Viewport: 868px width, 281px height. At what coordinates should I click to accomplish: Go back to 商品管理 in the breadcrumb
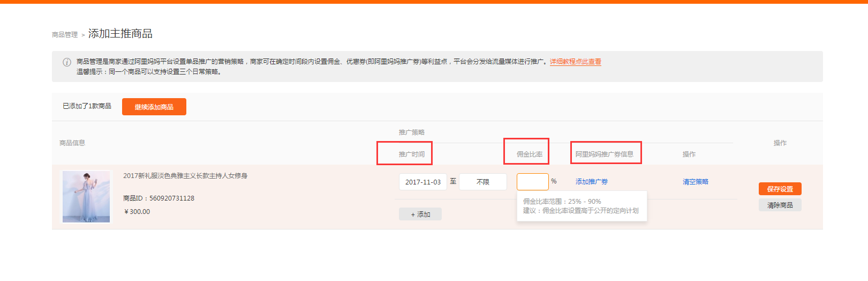[64, 35]
